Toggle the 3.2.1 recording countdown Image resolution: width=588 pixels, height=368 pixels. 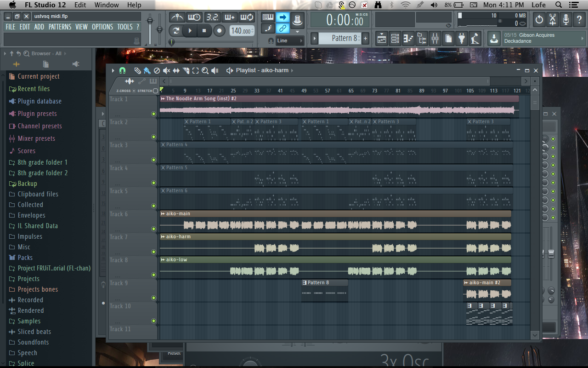click(x=212, y=17)
